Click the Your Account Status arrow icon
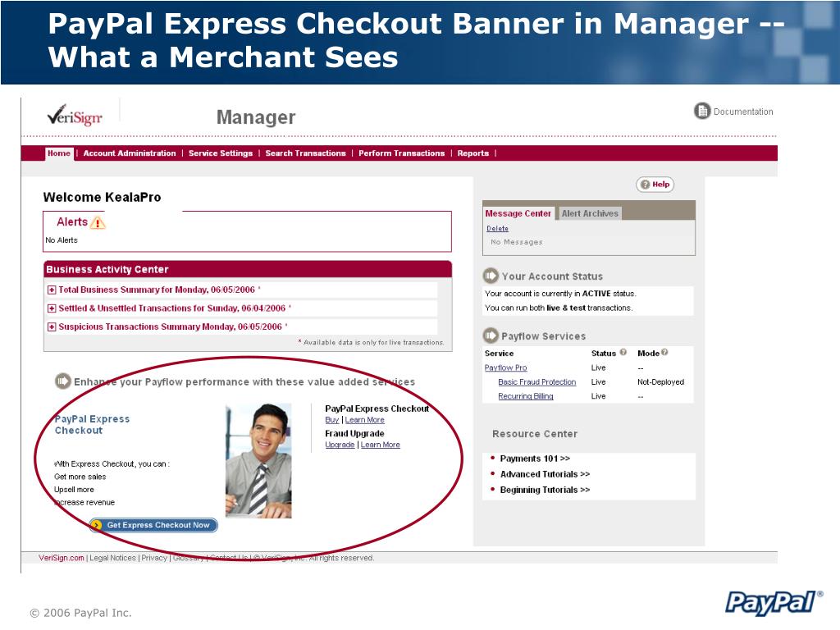Viewport: 840px width, 630px height. click(x=491, y=276)
